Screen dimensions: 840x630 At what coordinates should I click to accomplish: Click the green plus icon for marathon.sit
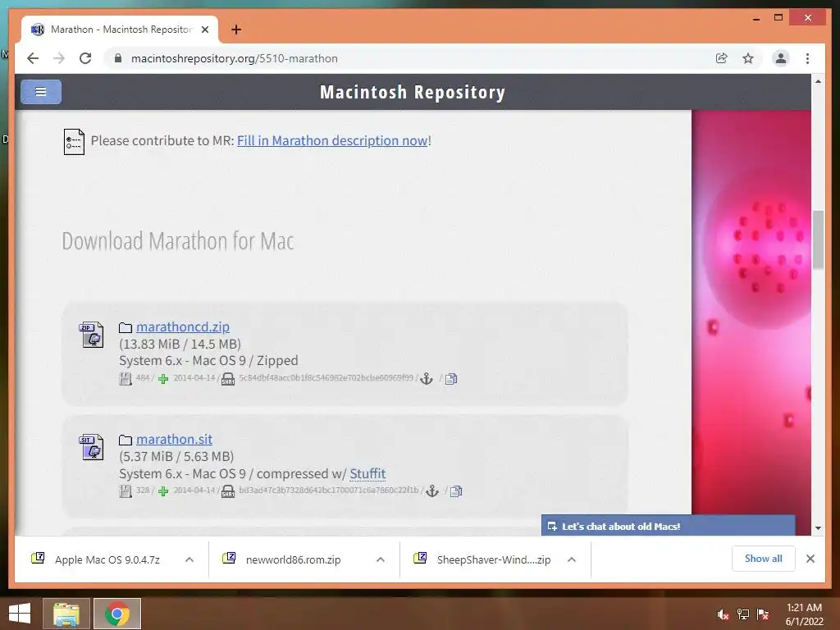(163, 491)
